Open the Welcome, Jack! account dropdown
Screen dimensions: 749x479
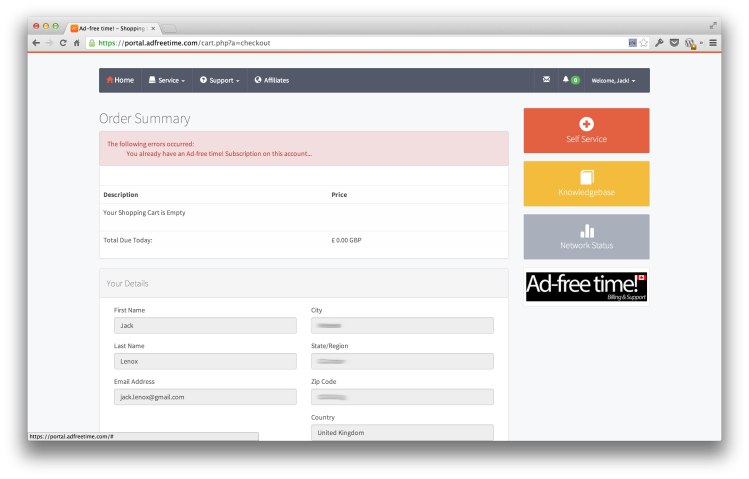click(x=612, y=80)
